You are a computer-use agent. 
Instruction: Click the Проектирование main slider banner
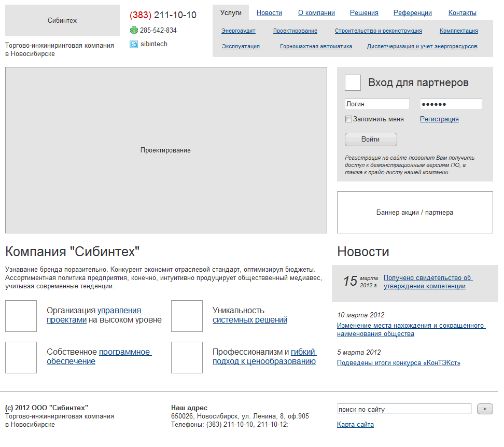166,150
